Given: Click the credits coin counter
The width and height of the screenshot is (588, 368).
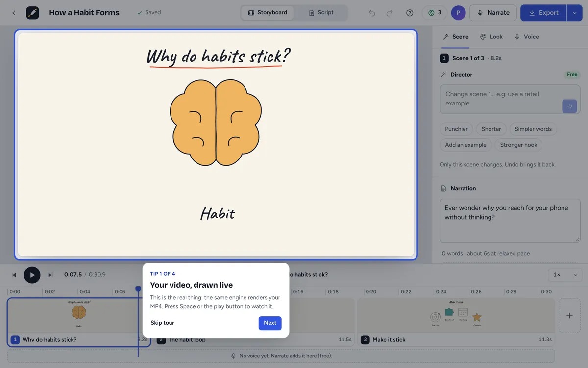Looking at the screenshot, I should [x=434, y=13].
